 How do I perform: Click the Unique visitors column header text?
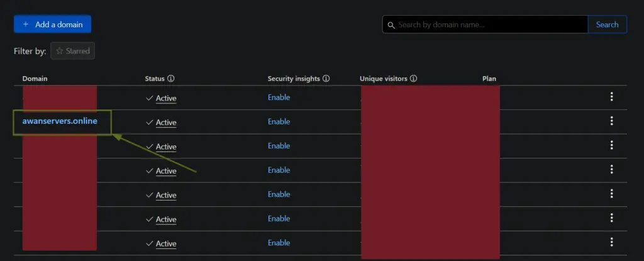(384, 79)
